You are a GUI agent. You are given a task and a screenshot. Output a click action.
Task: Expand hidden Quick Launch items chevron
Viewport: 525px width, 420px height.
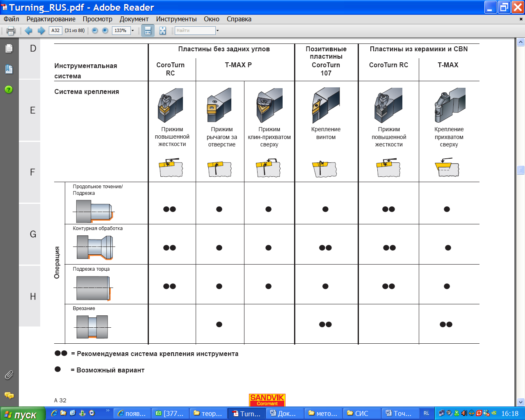click(x=108, y=411)
